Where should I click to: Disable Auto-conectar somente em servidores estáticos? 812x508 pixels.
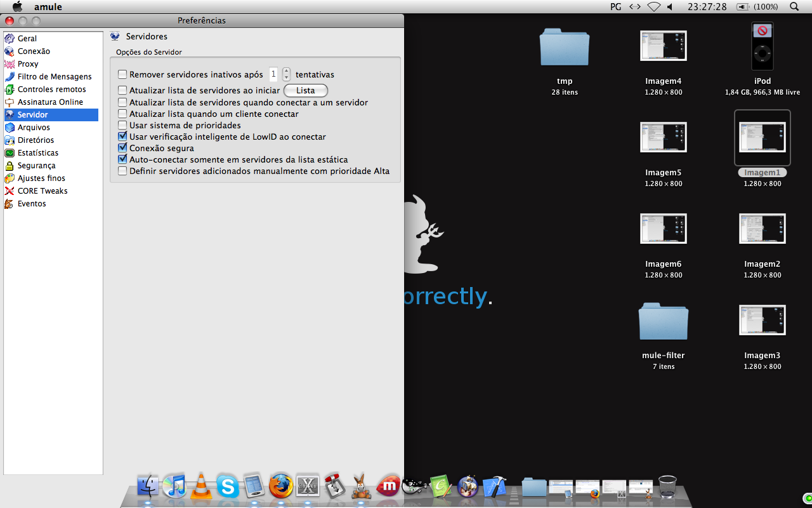coord(122,159)
